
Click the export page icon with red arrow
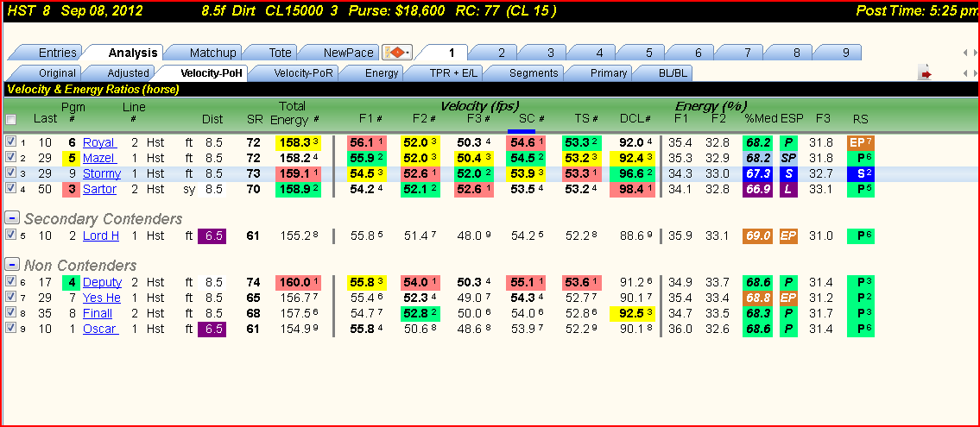tap(926, 73)
